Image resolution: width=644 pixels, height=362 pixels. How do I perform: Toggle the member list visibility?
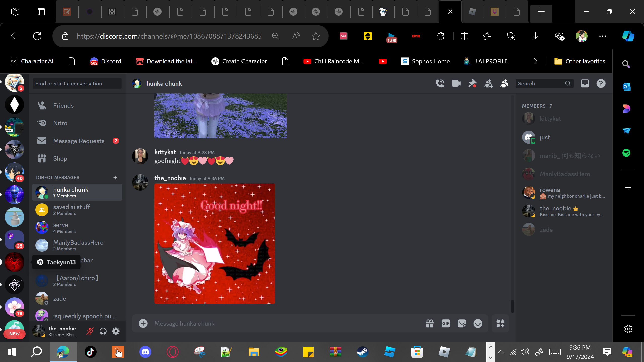tap(504, 84)
